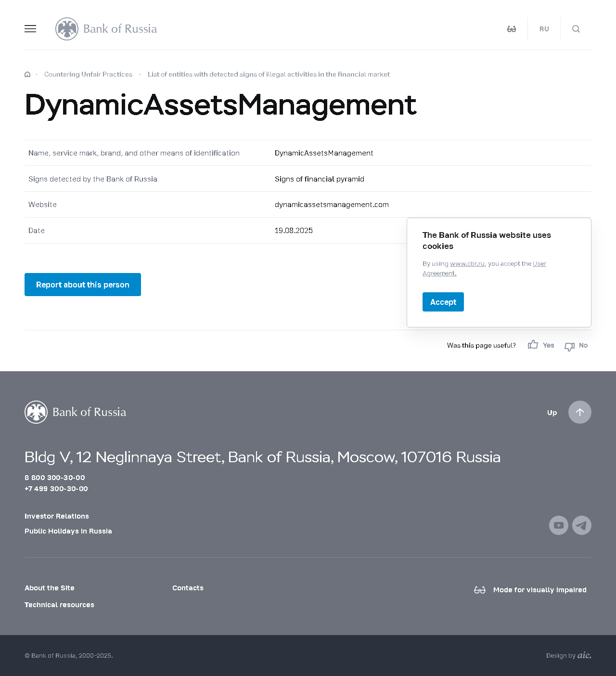Accept the cookies notice
This screenshot has width=616, height=676.
point(443,302)
